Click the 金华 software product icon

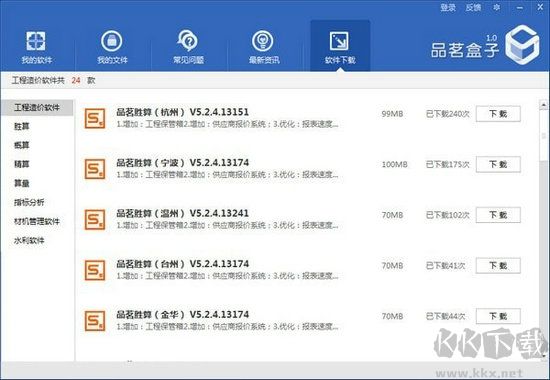point(95,321)
